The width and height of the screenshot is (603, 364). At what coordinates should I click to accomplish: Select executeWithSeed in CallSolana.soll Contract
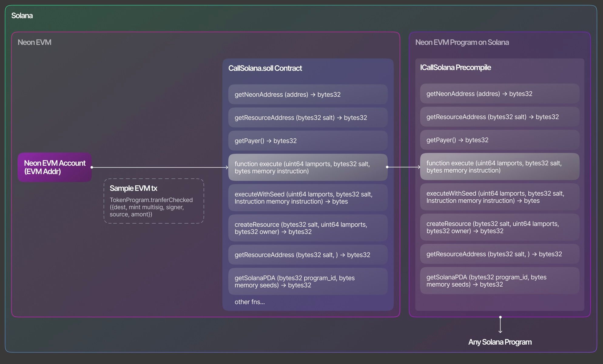pos(308,197)
